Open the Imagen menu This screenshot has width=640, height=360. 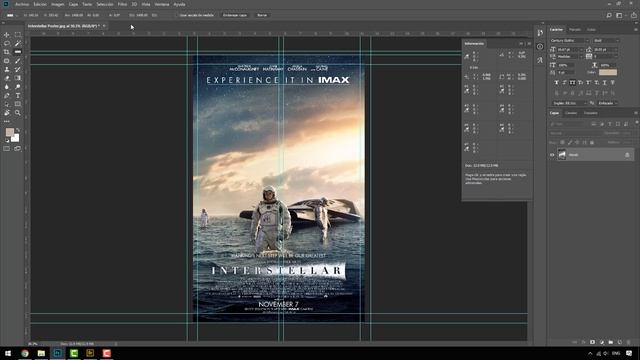[x=58, y=4]
